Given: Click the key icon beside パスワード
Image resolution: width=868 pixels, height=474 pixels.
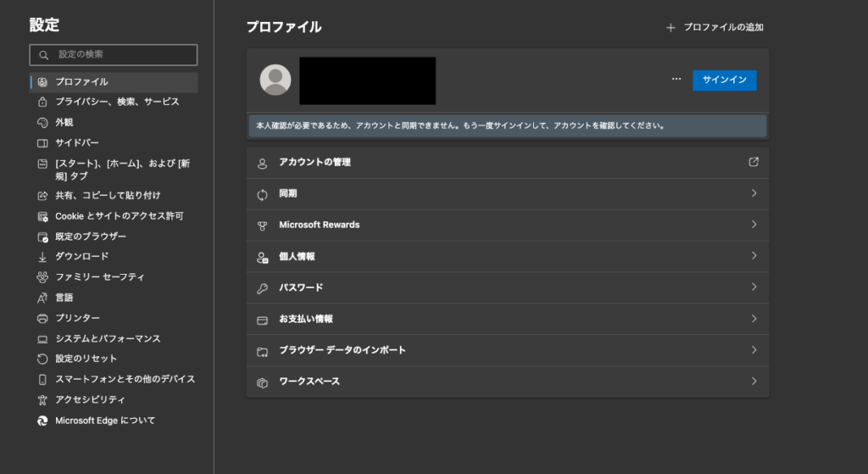Looking at the screenshot, I should pyautogui.click(x=262, y=288).
